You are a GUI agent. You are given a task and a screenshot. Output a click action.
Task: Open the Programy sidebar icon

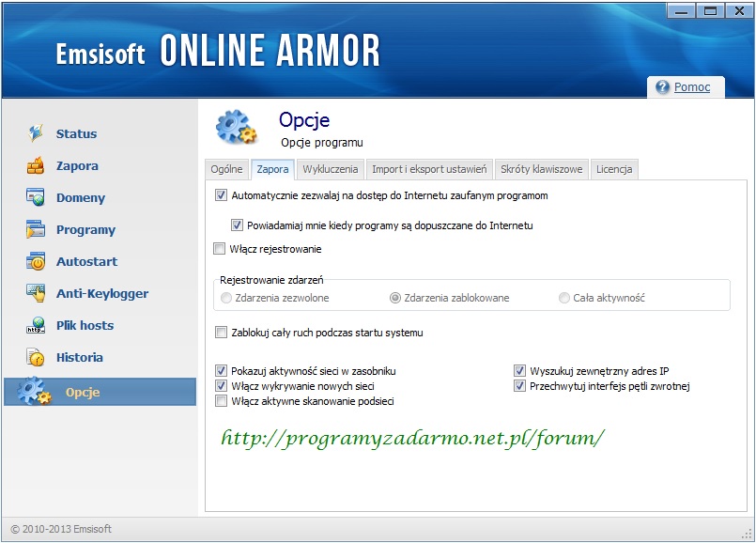(x=36, y=230)
